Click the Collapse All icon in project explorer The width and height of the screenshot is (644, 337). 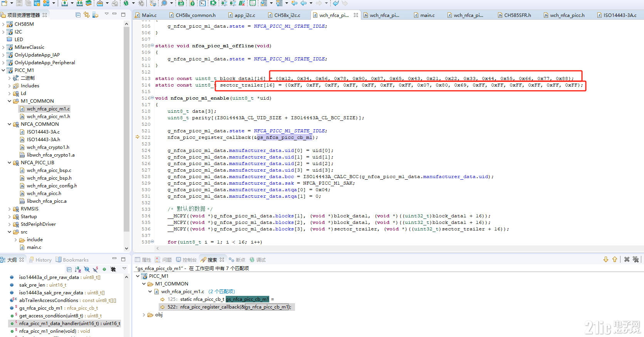coord(78,15)
